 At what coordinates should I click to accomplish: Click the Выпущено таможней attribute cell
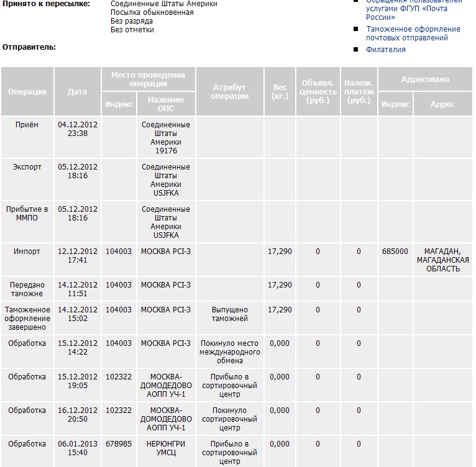click(229, 314)
